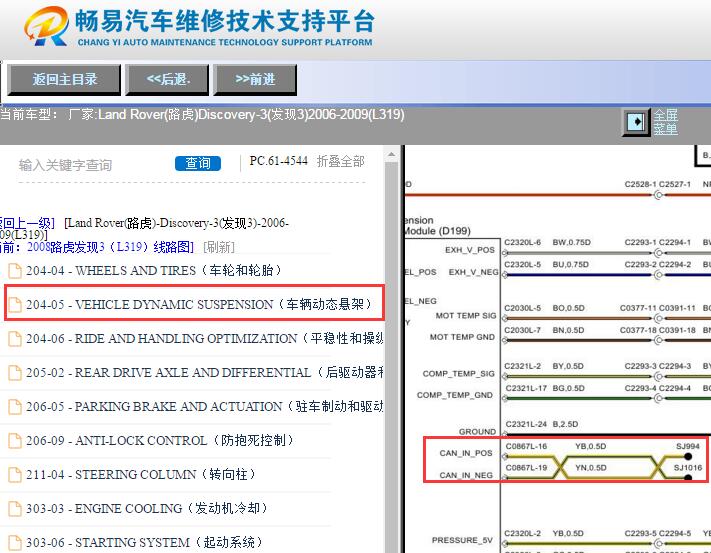Click connector label C0867L-16
Viewport: 711px width, 553px height.
526,446
